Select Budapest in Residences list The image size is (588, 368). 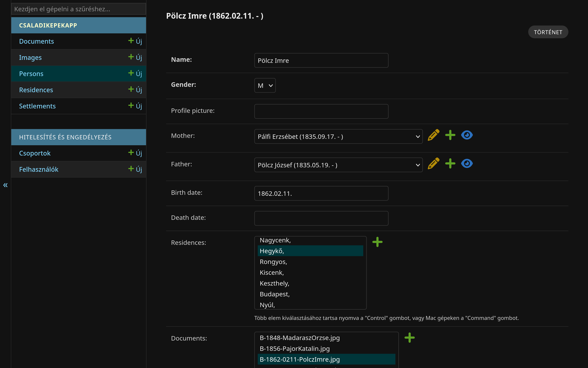[310, 294]
